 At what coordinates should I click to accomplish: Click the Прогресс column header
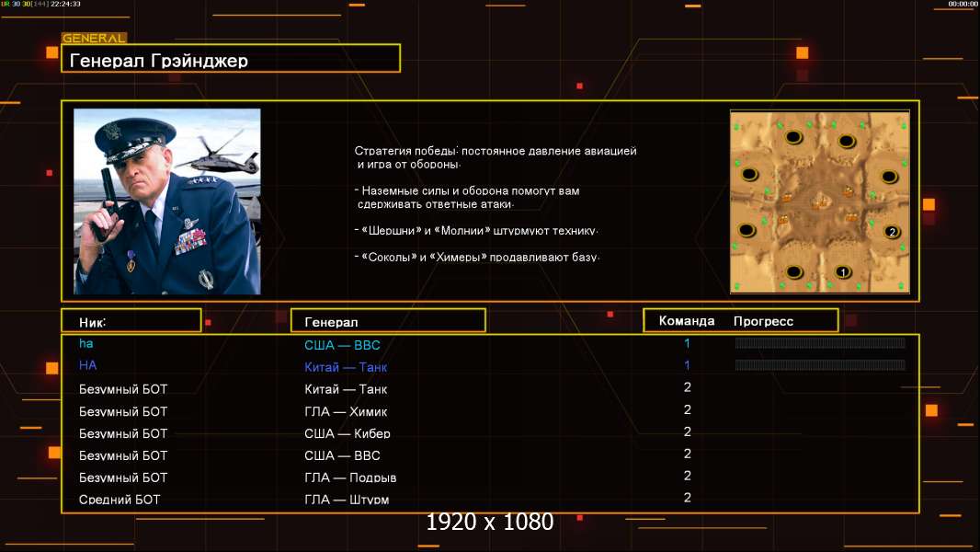click(x=763, y=321)
